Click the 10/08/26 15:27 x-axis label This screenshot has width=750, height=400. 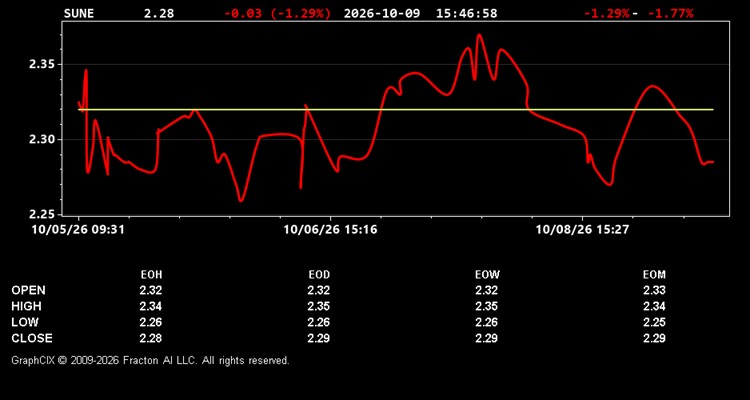point(583,230)
